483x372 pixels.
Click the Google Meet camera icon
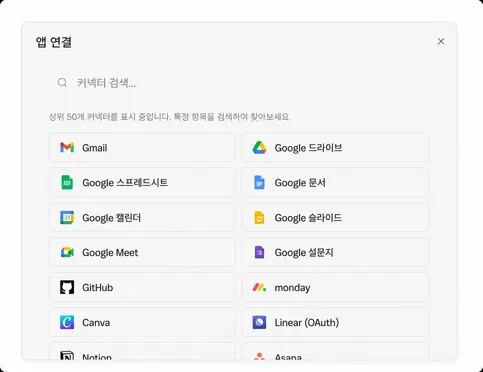(x=67, y=252)
